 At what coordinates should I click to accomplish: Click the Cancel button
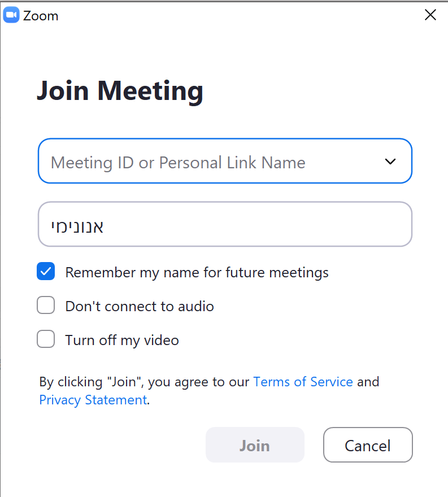pyautogui.click(x=368, y=445)
